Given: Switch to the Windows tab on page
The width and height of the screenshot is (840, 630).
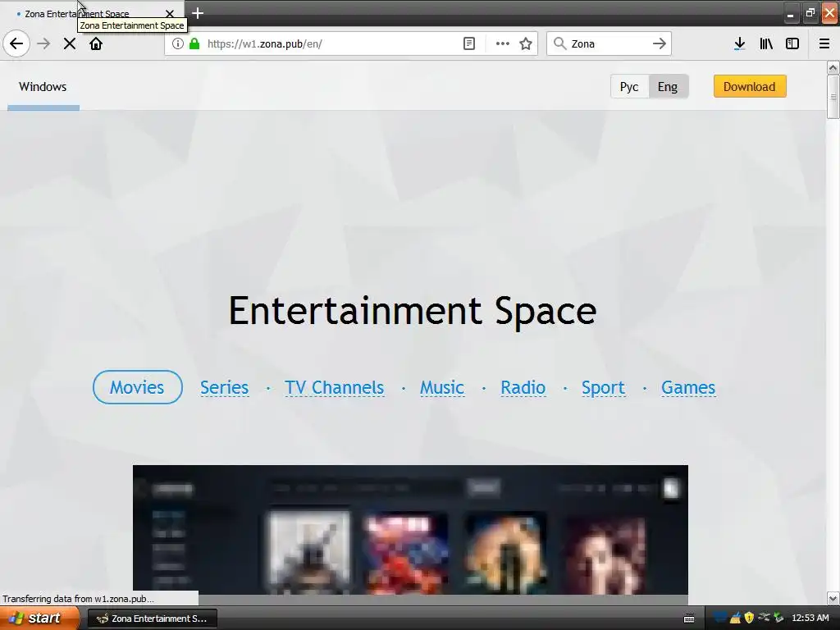Looking at the screenshot, I should pos(43,87).
